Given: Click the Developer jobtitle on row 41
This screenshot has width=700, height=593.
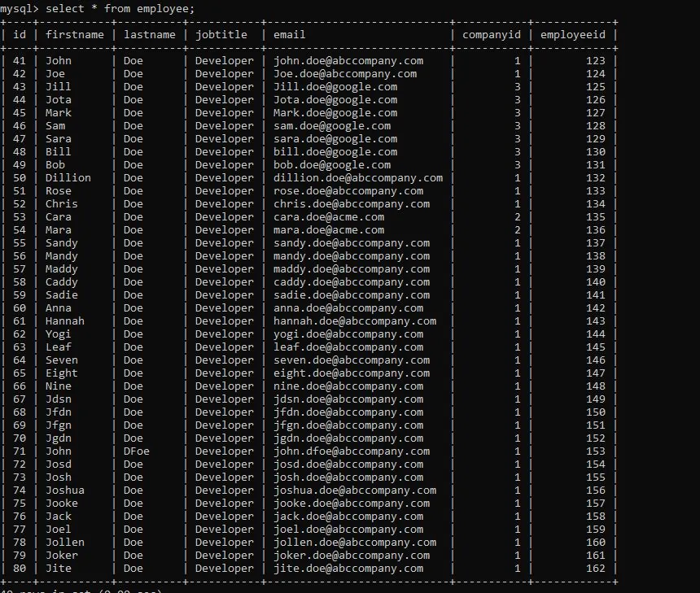Looking at the screenshot, I should (224, 60).
